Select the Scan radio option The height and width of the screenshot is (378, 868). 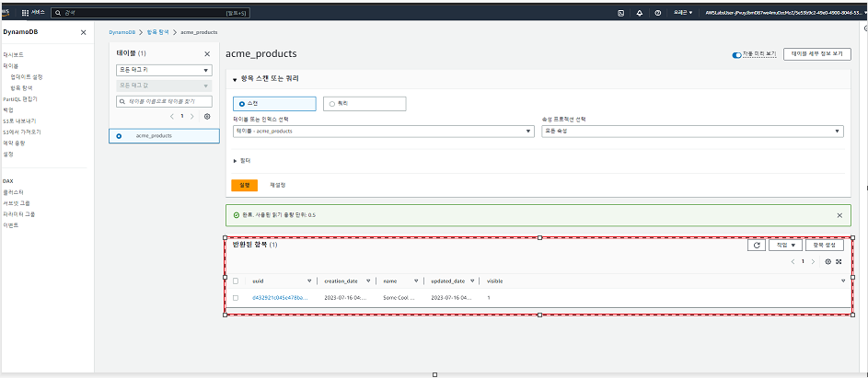[x=242, y=104]
